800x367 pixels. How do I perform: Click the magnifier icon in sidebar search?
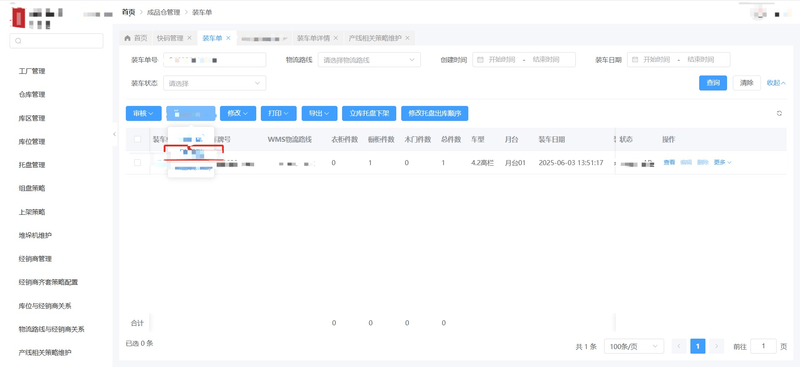(x=18, y=41)
